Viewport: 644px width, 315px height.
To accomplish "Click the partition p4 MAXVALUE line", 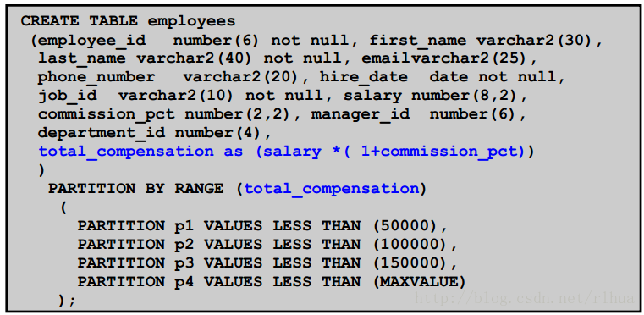I will [272, 282].
